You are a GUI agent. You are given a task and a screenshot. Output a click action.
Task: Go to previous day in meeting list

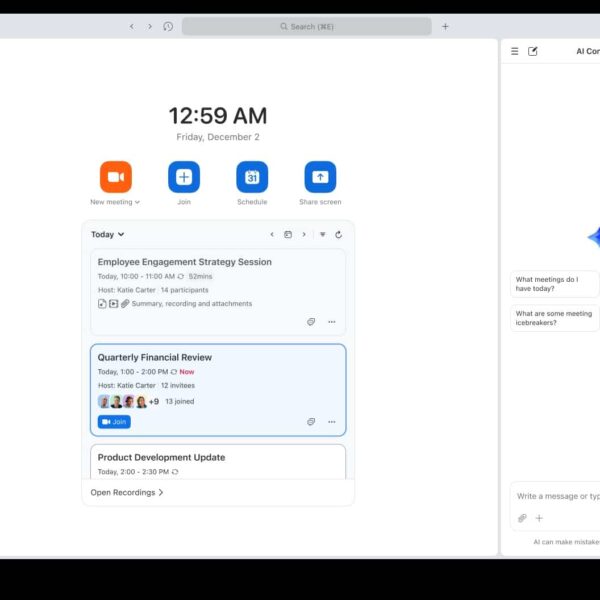coord(272,234)
